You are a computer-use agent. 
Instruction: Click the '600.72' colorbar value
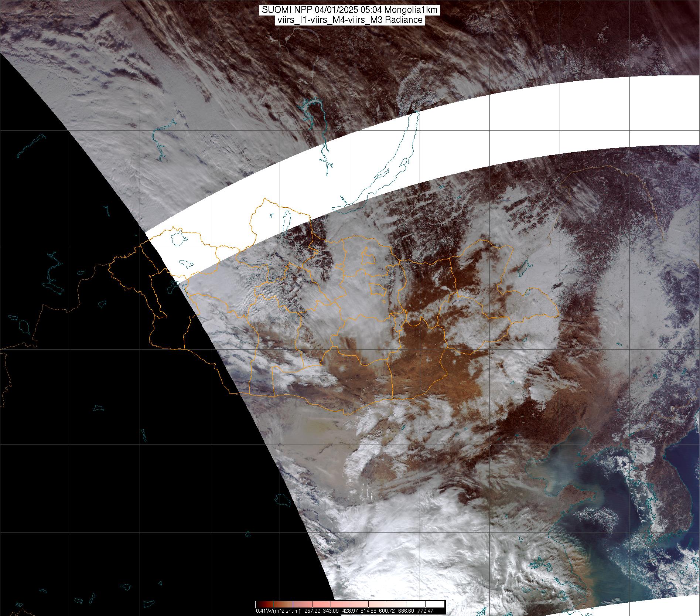tap(387, 611)
